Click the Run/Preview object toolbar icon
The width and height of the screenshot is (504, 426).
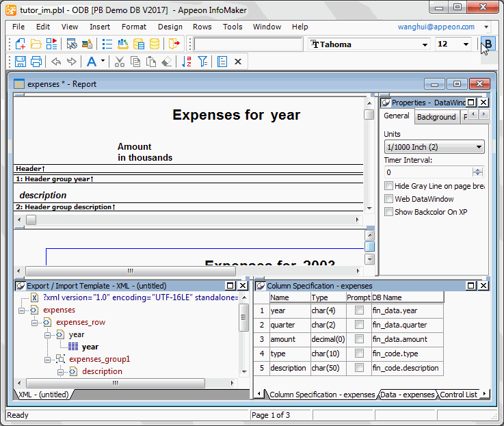pos(51,44)
